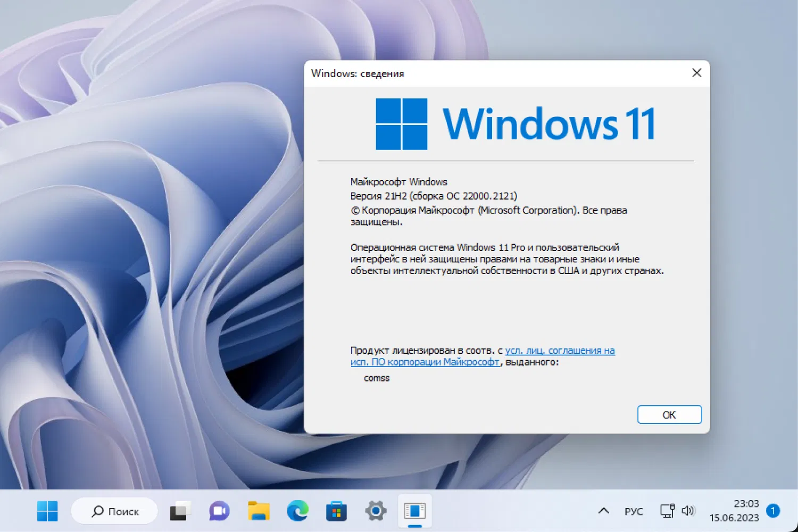Open Microsoft Edge from the taskbar

point(297,511)
